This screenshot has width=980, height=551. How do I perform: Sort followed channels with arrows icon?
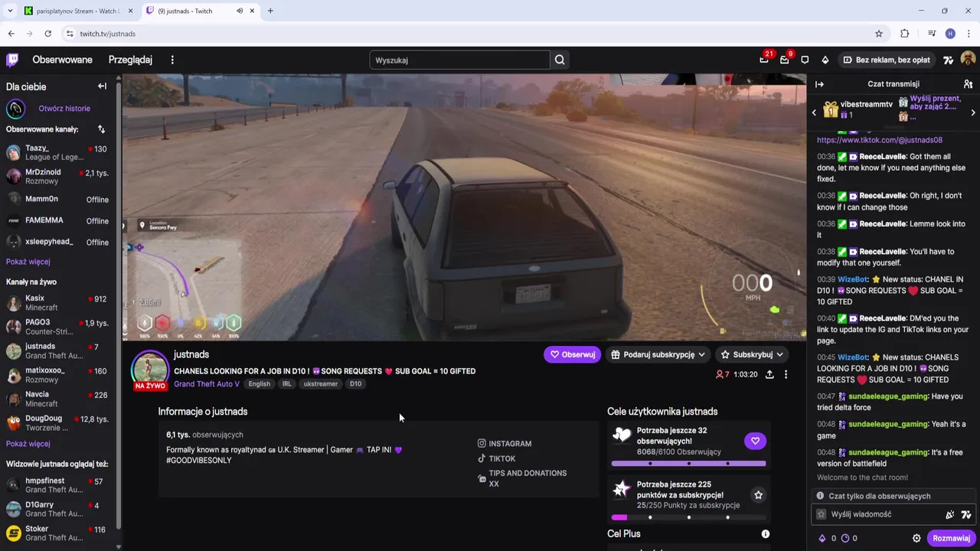click(101, 129)
